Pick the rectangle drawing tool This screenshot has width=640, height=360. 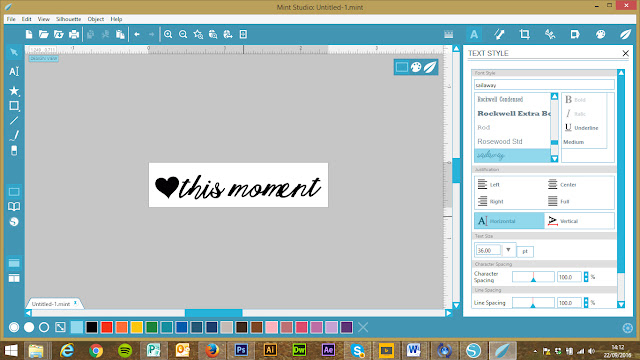14,106
